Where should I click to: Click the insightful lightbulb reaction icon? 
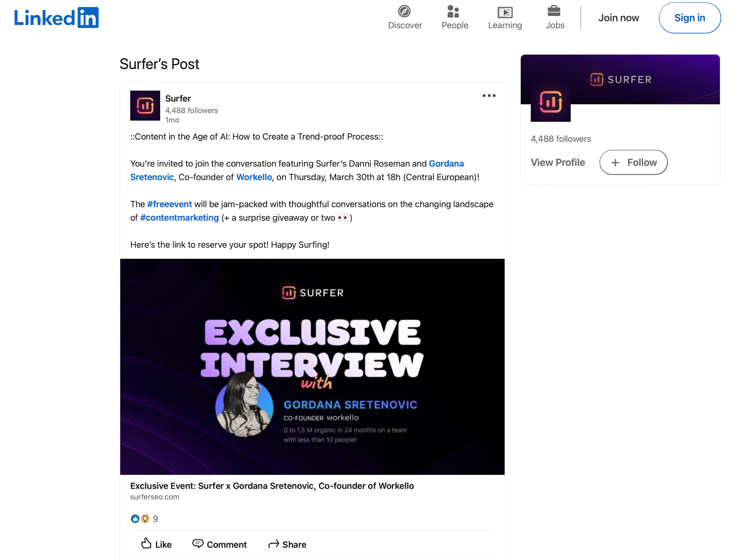click(x=145, y=519)
